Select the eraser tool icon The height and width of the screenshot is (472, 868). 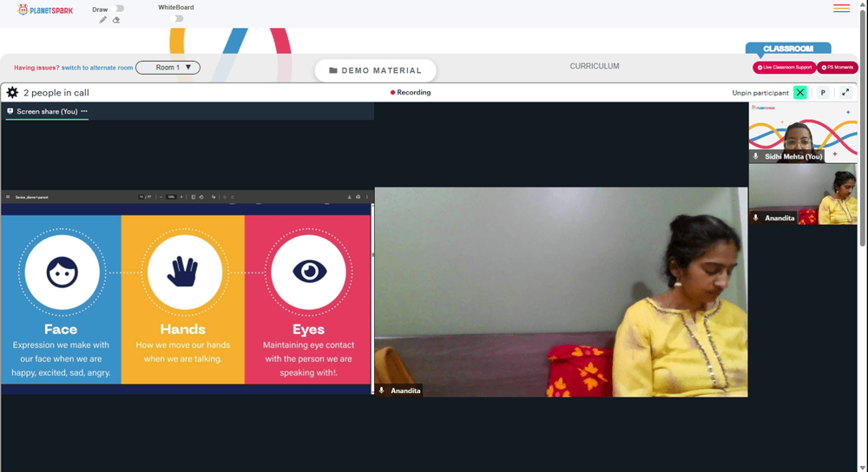(116, 20)
